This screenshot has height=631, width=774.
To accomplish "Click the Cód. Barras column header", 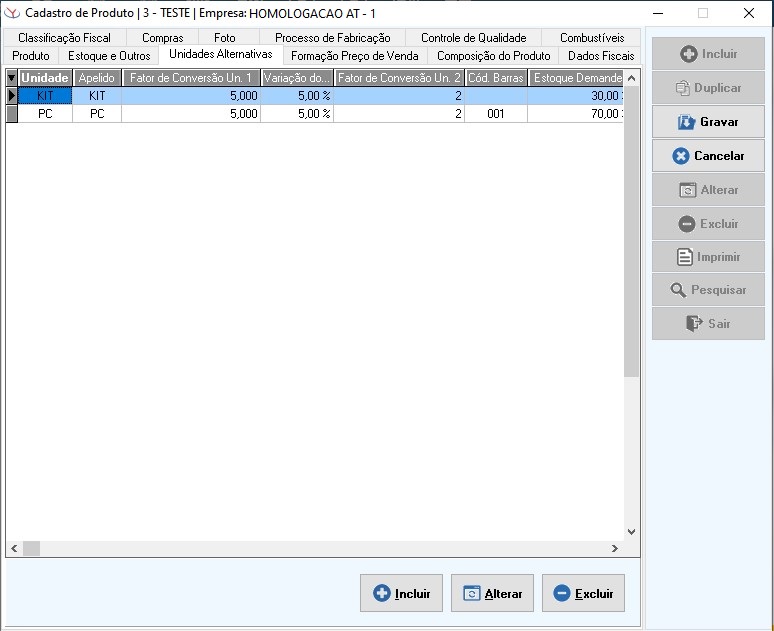I will click(496, 78).
